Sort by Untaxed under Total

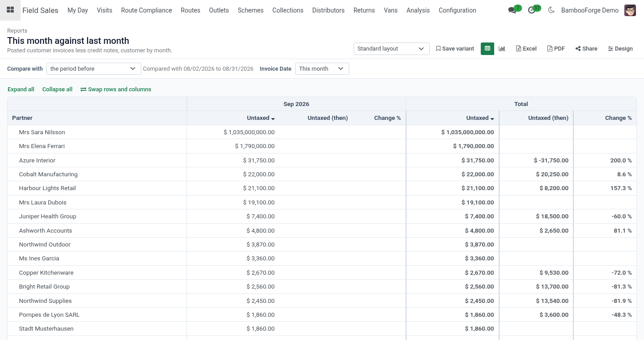point(480,118)
